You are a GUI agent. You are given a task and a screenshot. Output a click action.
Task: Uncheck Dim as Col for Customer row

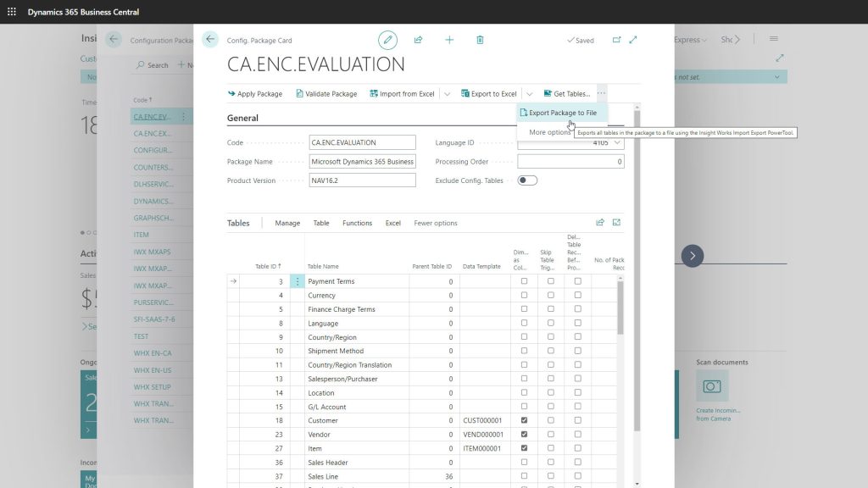524,420
